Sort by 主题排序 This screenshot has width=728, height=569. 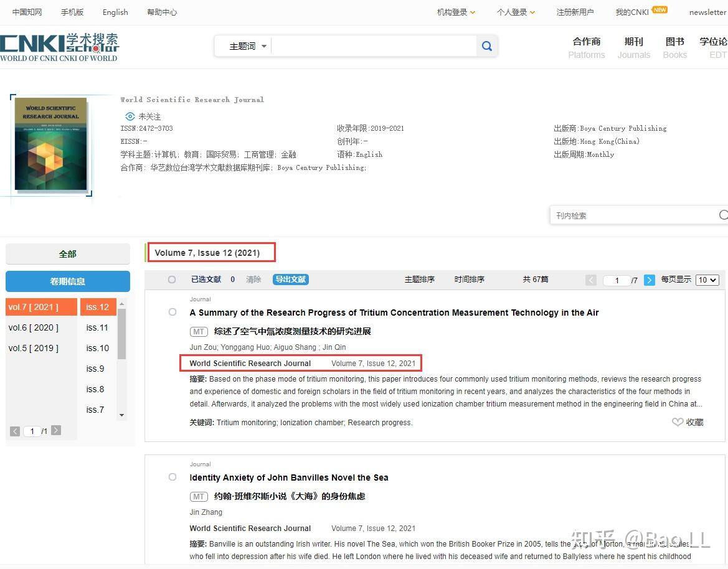pos(419,280)
